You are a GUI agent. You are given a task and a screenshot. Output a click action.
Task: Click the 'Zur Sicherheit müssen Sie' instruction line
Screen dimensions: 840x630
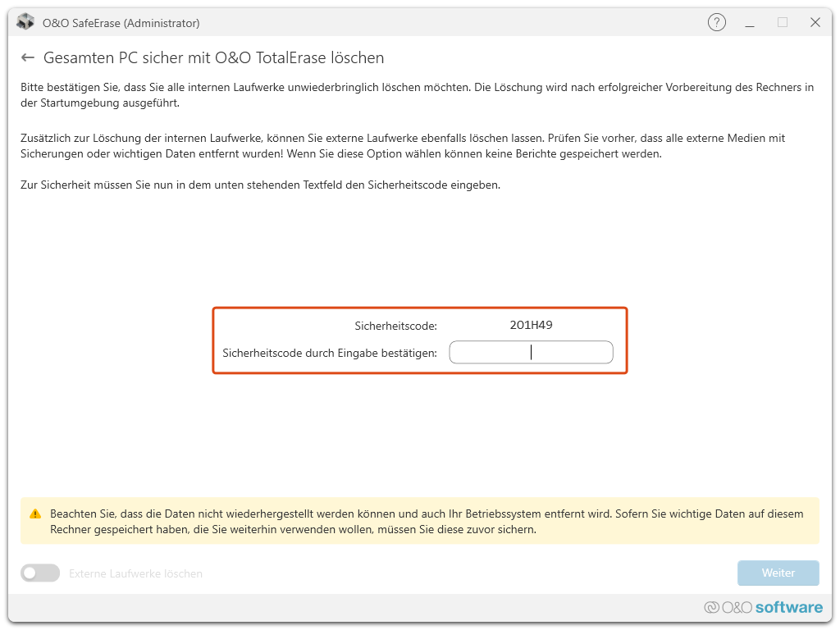(x=260, y=185)
